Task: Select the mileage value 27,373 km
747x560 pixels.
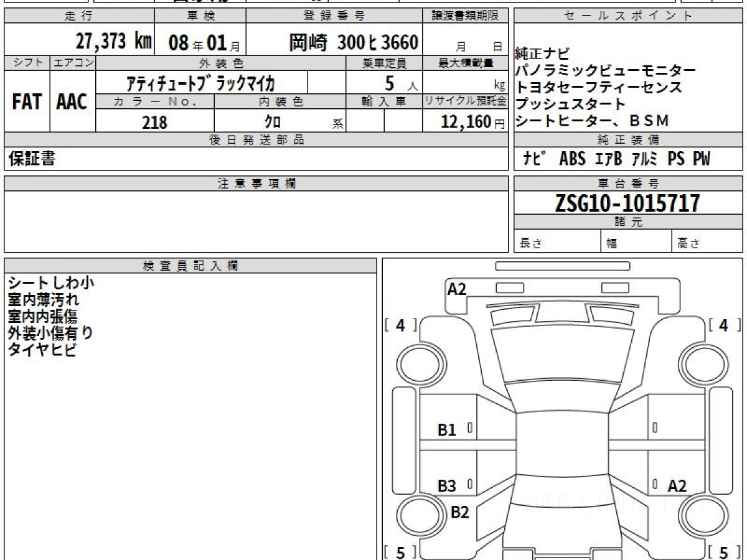Action: (113, 42)
